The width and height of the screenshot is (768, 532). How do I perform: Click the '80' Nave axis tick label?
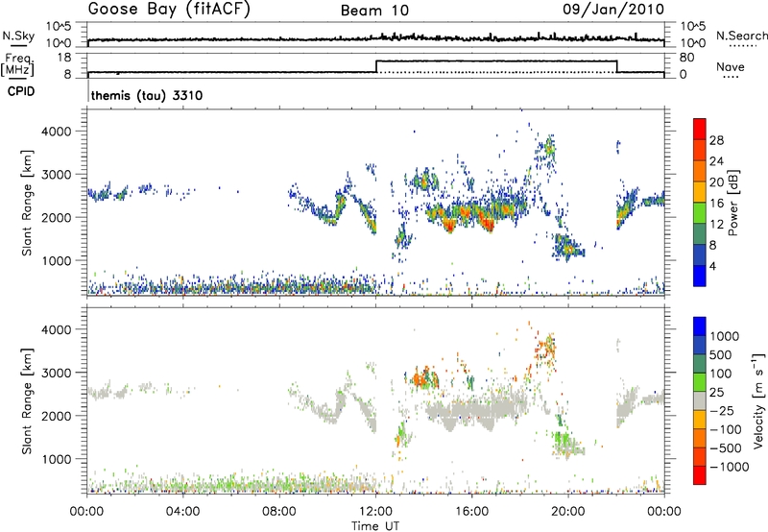(686, 58)
